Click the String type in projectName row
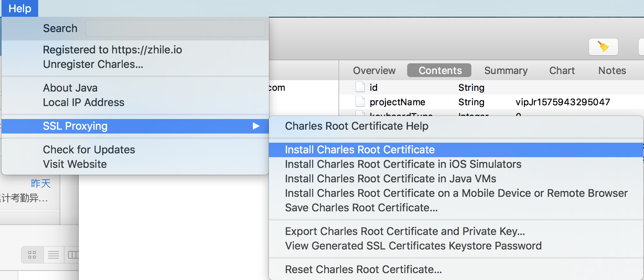644x280 pixels. click(x=471, y=102)
